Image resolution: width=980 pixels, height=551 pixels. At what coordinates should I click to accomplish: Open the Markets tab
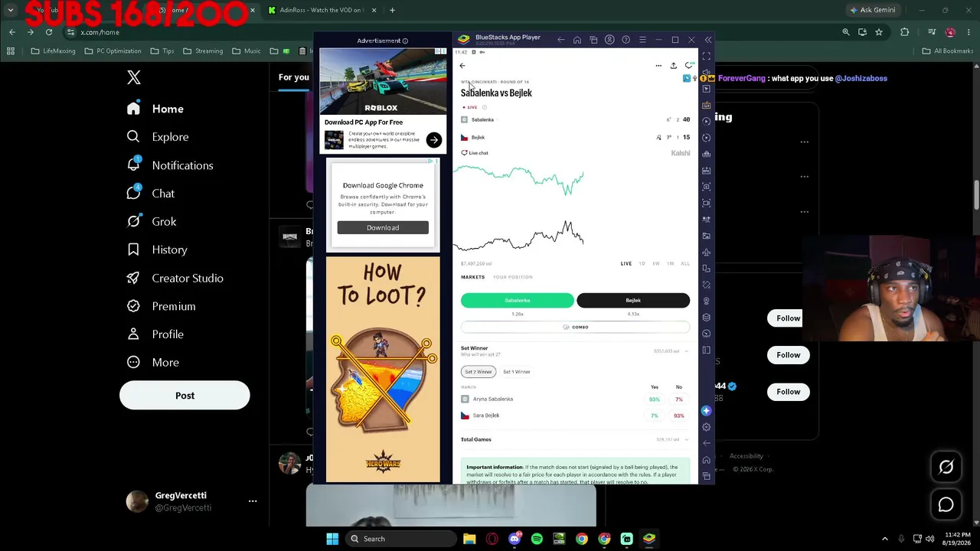tap(472, 277)
